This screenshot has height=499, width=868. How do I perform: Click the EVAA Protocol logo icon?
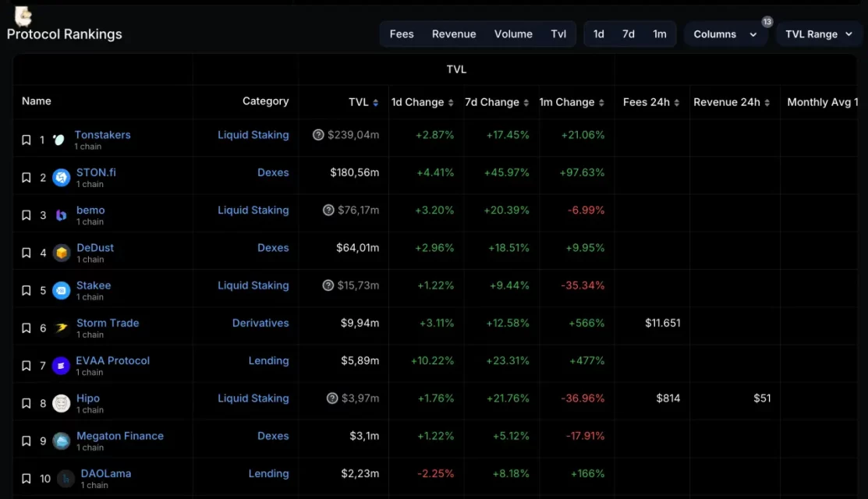pyautogui.click(x=61, y=366)
